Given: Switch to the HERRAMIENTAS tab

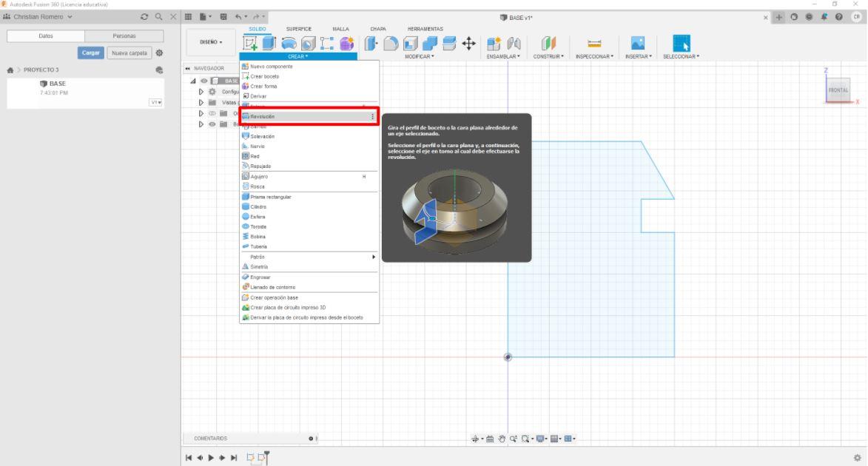Looking at the screenshot, I should point(425,29).
